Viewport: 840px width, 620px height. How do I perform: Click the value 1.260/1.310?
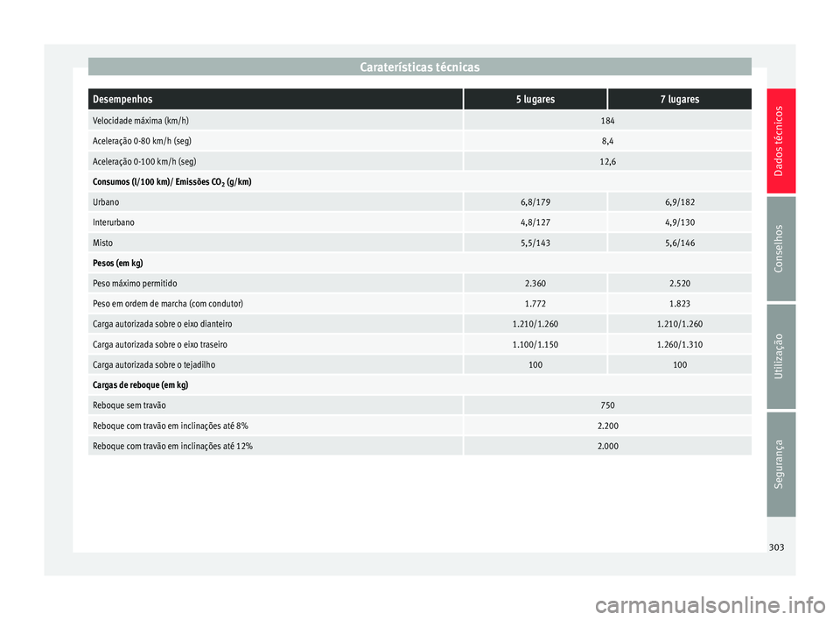[x=680, y=344]
